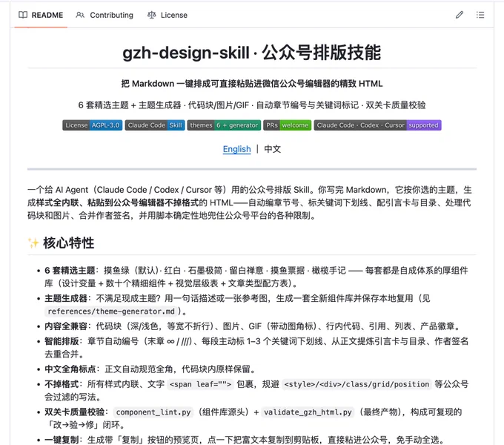Click the scales icon beside License
Screen dimensions: 504x445
pos(151,15)
